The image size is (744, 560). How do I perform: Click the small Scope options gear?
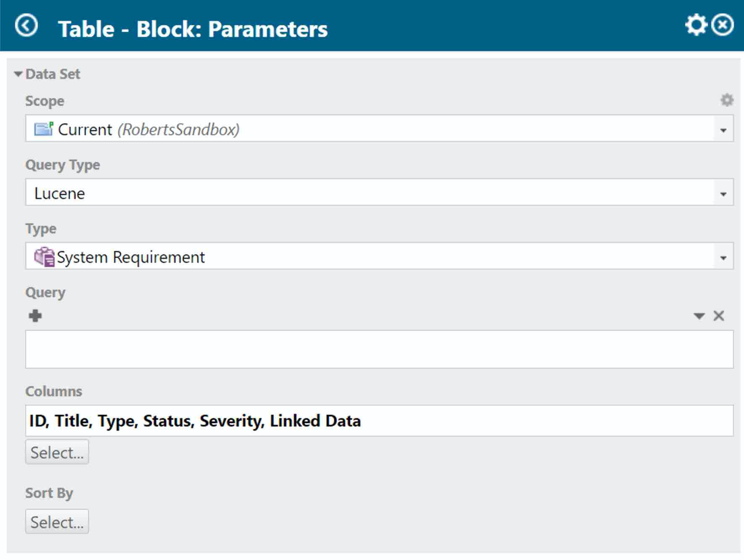pyautogui.click(x=727, y=100)
